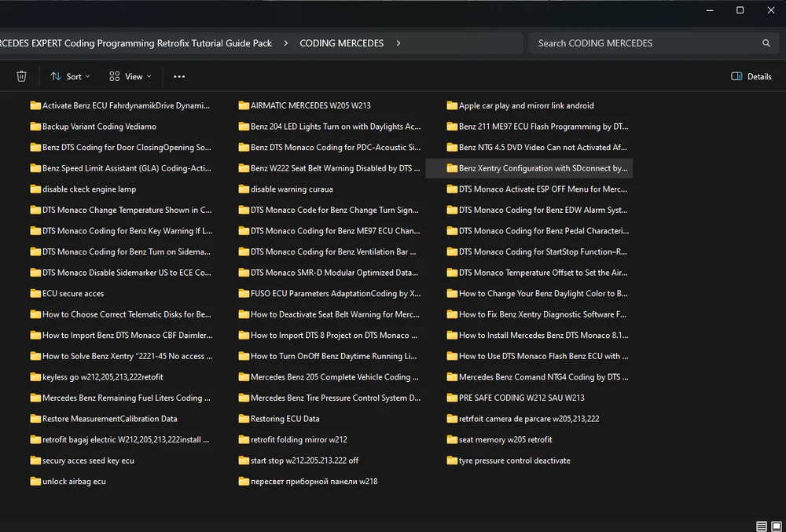Click the Delete trash can icon
This screenshot has height=532, width=786.
pyautogui.click(x=22, y=76)
